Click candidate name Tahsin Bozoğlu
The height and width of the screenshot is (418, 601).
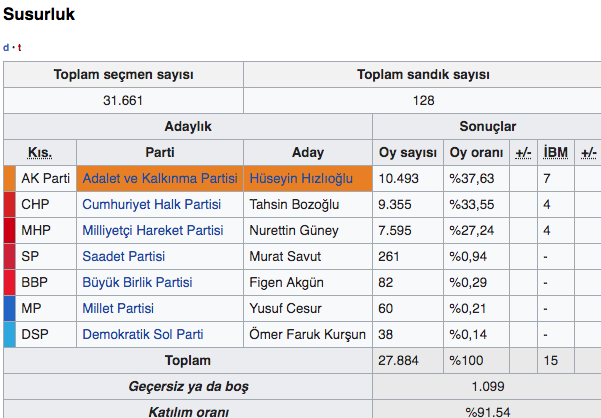click(294, 205)
